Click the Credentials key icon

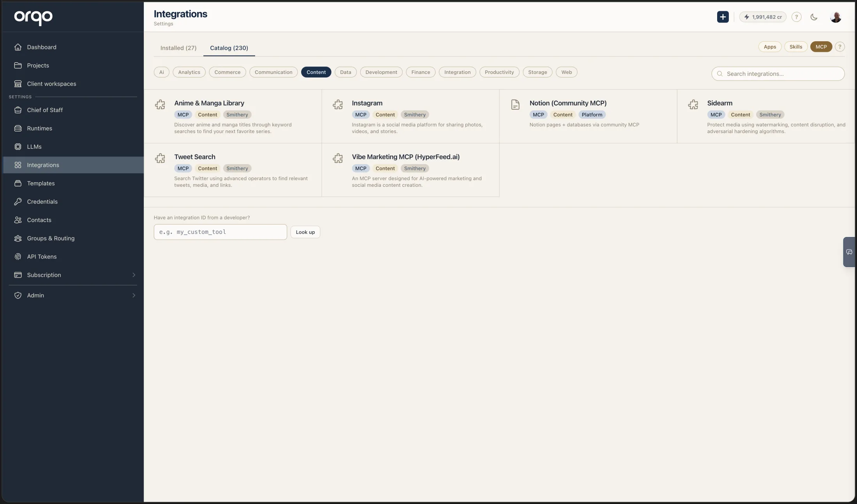(18, 202)
